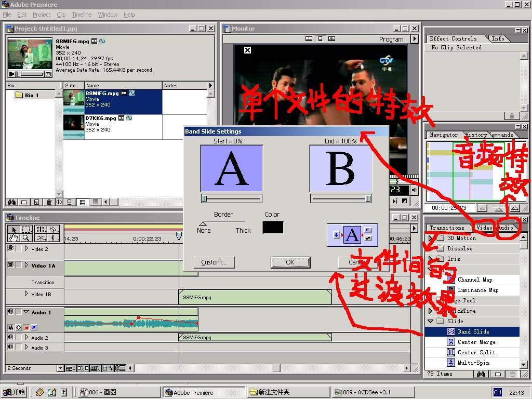Expand the Video 2 track

click(x=26, y=248)
